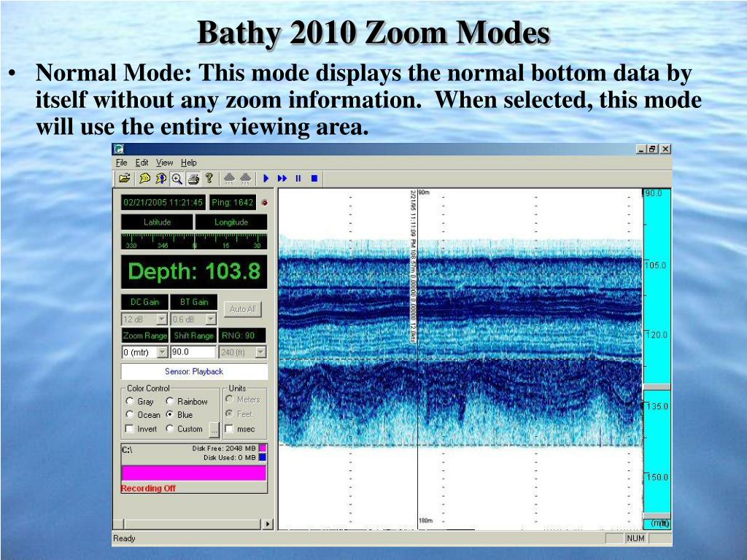The image size is (747, 560).
Task: Click the Recording Off status text
Action: 148,488
